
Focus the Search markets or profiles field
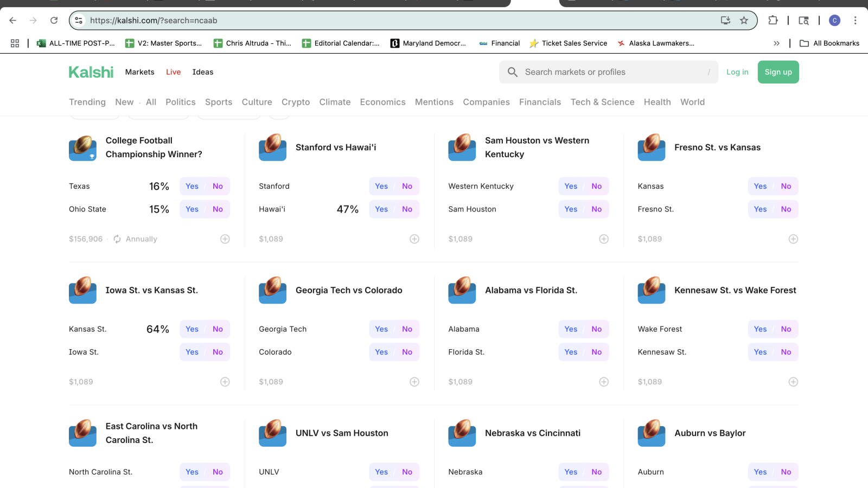pyautogui.click(x=609, y=72)
